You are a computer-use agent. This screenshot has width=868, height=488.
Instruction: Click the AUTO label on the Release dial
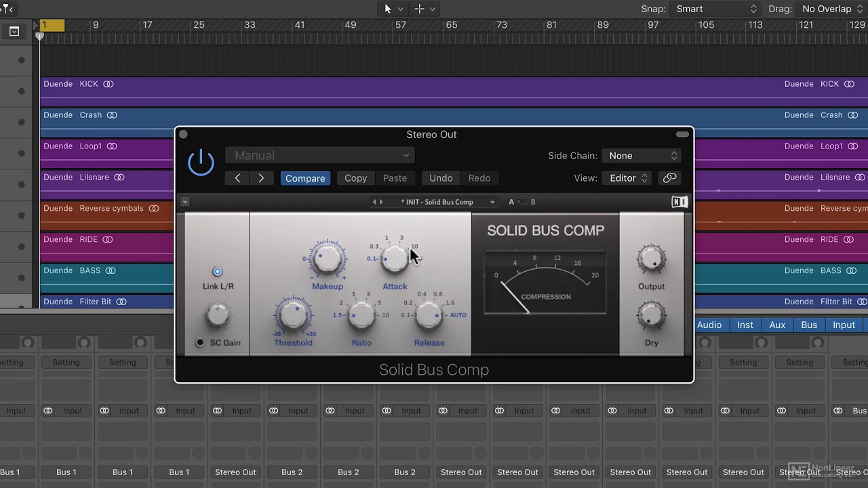coord(458,315)
